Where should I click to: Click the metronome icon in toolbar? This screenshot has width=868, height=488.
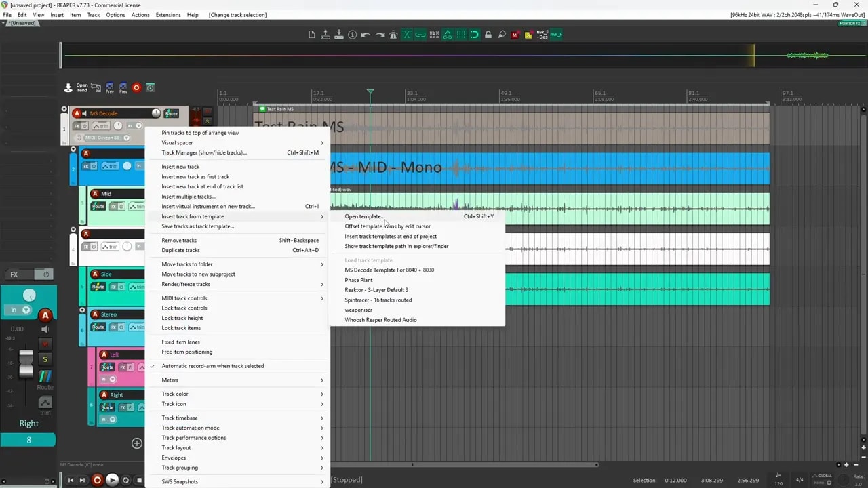[393, 35]
